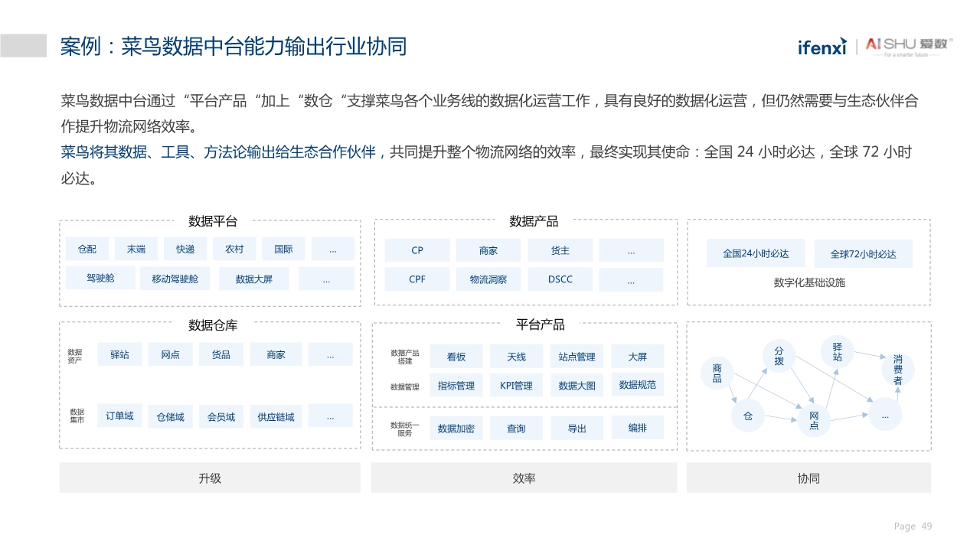Toggle the 移动驾驶舱 chip
The width and height of the screenshot is (980, 551).
(x=175, y=279)
